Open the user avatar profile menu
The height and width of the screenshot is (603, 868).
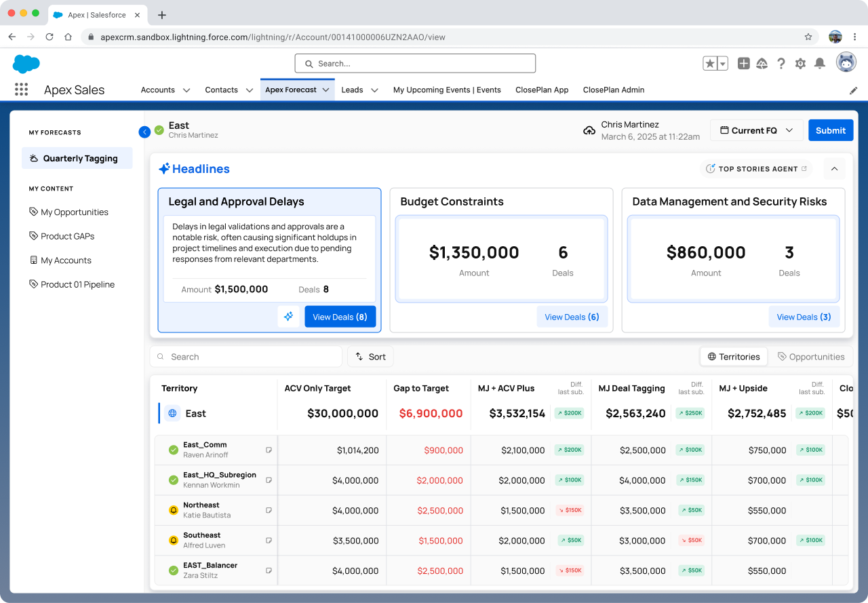coord(846,62)
